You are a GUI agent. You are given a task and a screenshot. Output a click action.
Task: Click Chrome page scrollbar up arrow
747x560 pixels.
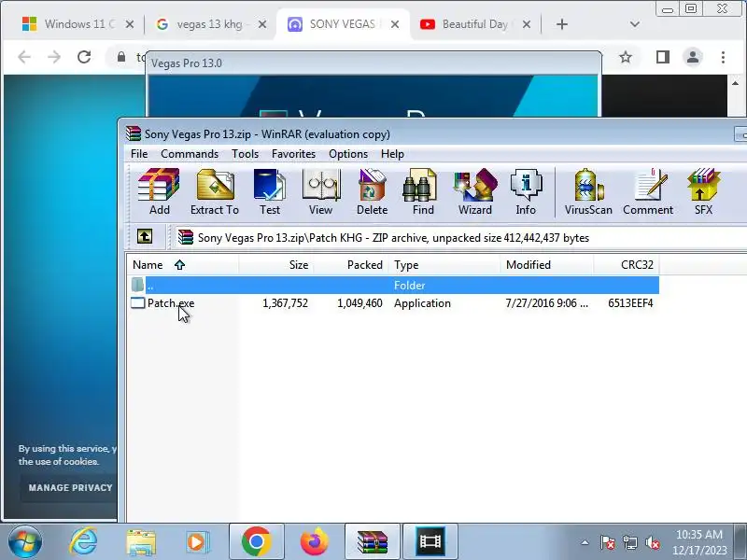(x=736, y=83)
